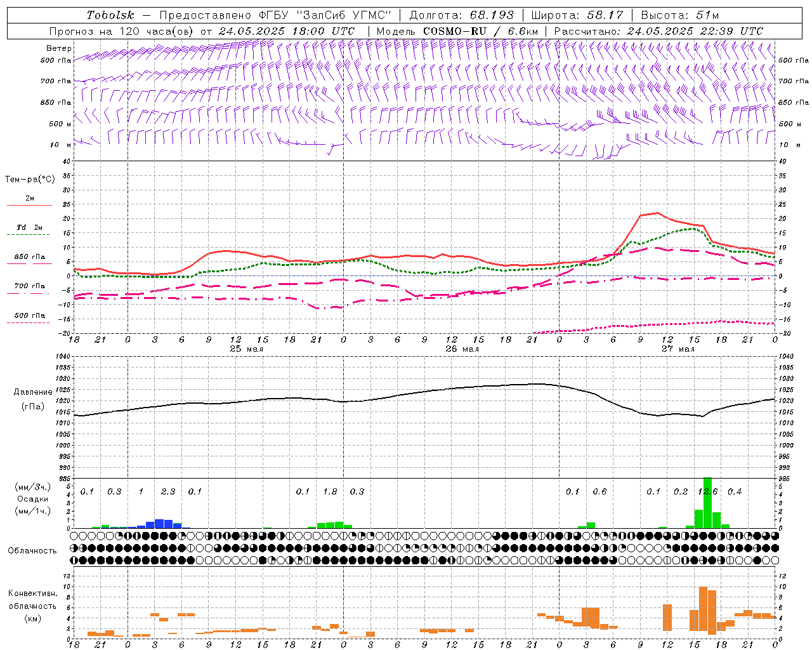Image resolution: width=812 pixels, height=650 pixels.
Task: Click the dashed line sample under legend "500 гПа"
Action: click(x=28, y=323)
